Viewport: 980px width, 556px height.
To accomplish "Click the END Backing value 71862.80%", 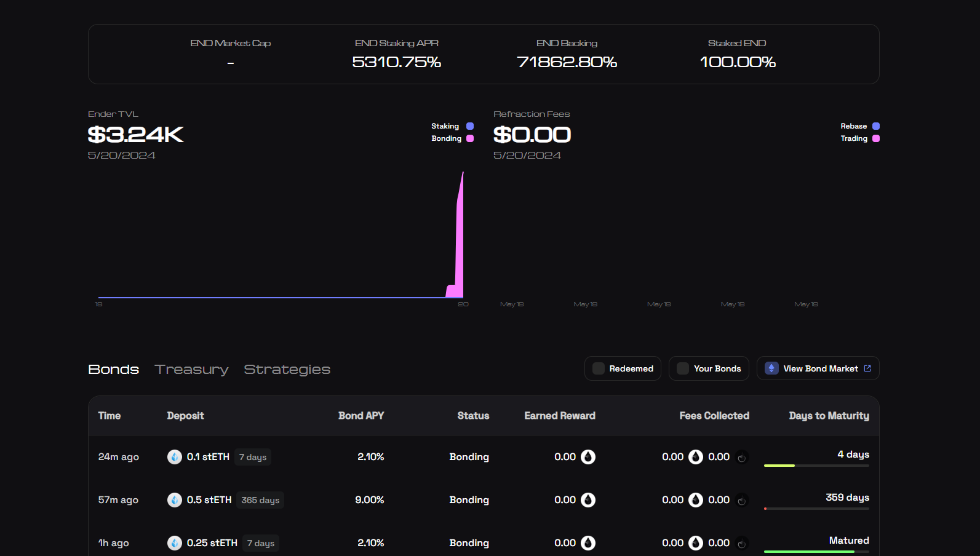I will pos(567,62).
